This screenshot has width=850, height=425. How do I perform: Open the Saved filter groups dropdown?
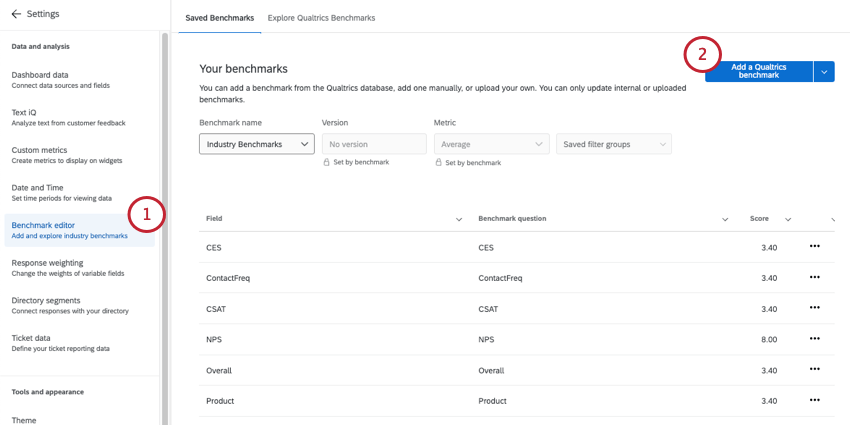point(613,144)
